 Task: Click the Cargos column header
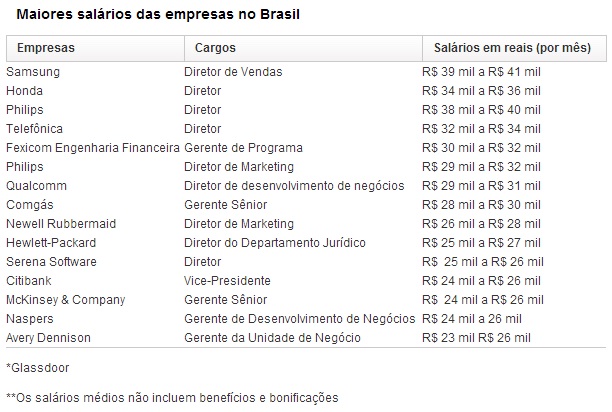pyautogui.click(x=216, y=48)
